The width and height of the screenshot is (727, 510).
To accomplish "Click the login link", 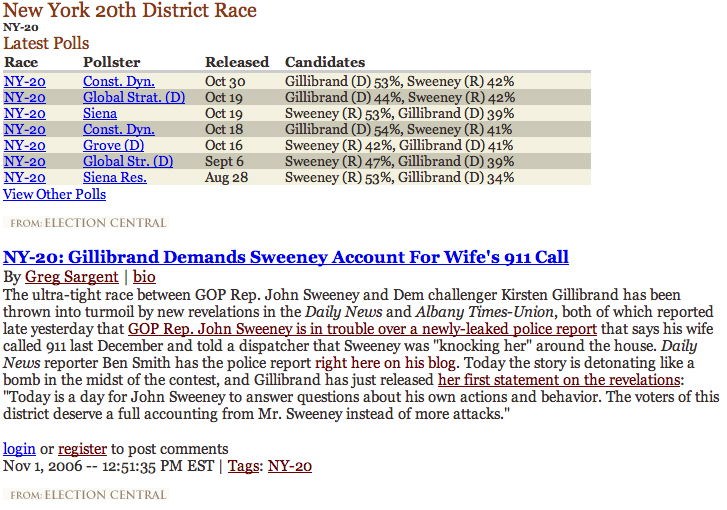I will 19,449.
